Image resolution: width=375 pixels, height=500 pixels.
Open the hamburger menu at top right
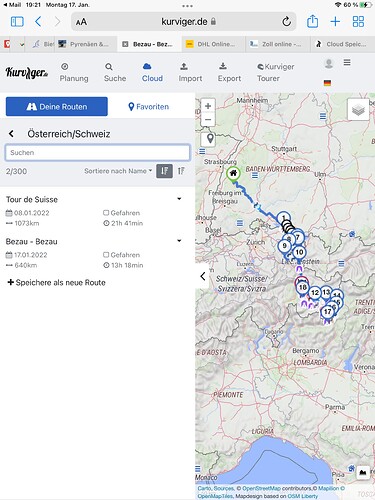point(347,63)
